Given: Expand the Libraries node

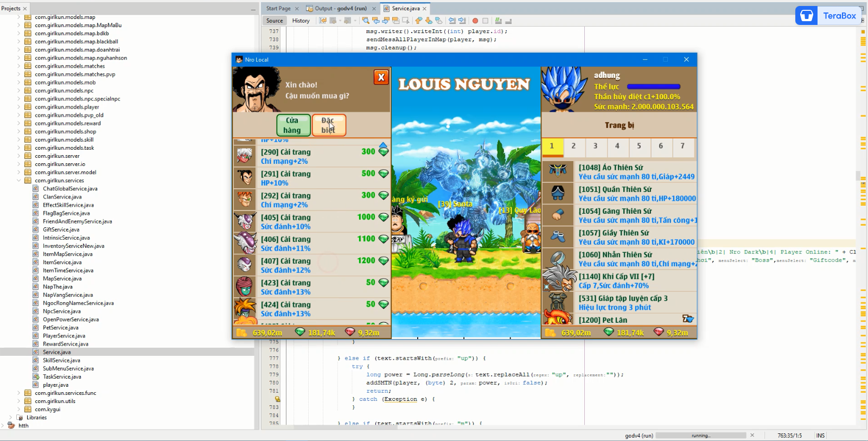Looking at the screenshot, I should [x=10, y=418].
